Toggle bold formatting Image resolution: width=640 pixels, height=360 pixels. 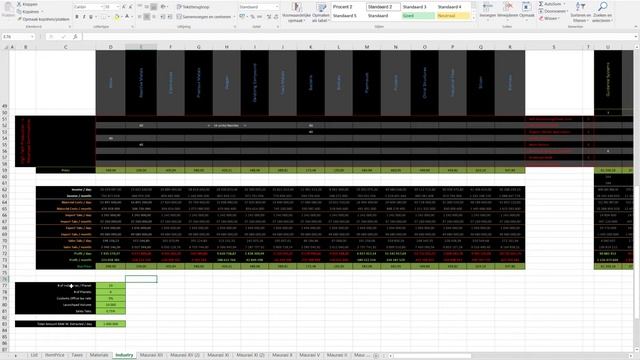click(77, 17)
